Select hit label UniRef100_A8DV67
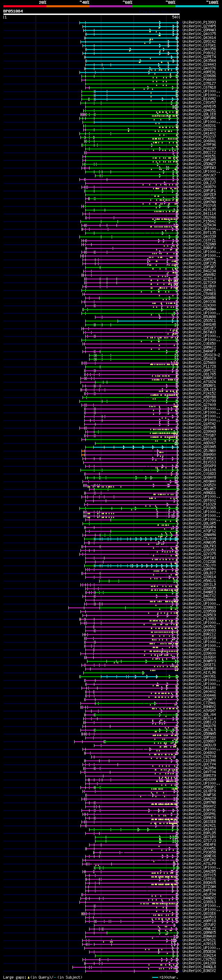This screenshot has width=222, height=980. pyautogui.click(x=199, y=443)
